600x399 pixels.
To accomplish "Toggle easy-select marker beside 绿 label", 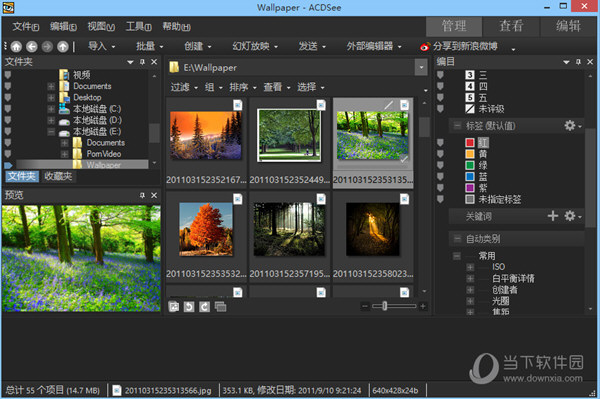I will (x=440, y=165).
